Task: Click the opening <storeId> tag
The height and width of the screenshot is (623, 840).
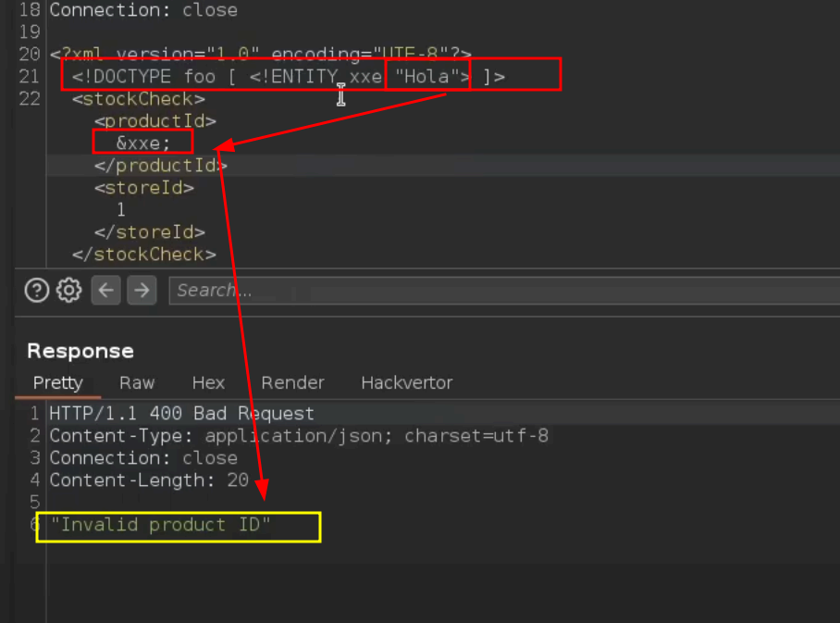Action: tap(144, 188)
